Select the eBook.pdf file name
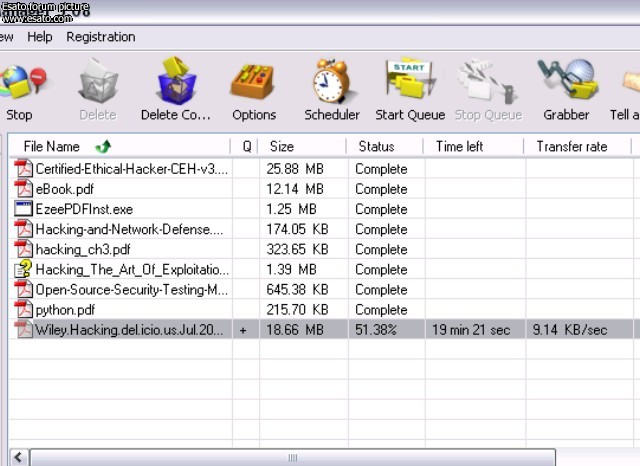Image resolution: width=640 pixels, height=466 pixels. pyautogui.click(x=64, y=189)
